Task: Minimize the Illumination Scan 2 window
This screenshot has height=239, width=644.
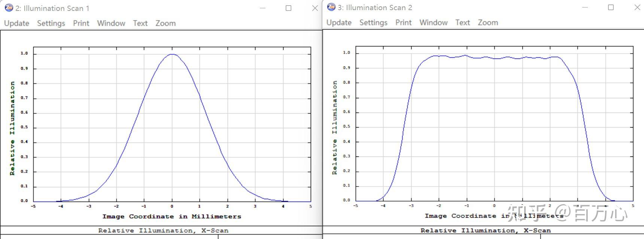Action: click(x=585, y=7)
